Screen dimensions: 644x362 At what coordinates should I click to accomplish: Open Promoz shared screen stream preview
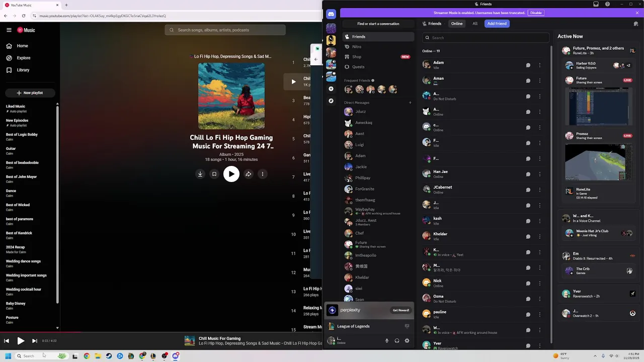[598, 162]
